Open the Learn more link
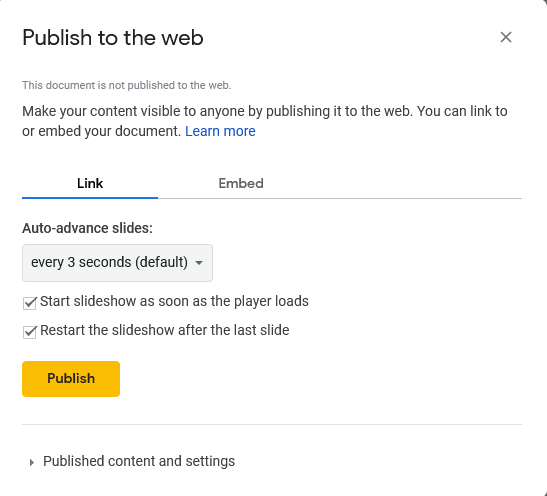The height and width of the screenshot is (496, 547). [x=220, y=131]
